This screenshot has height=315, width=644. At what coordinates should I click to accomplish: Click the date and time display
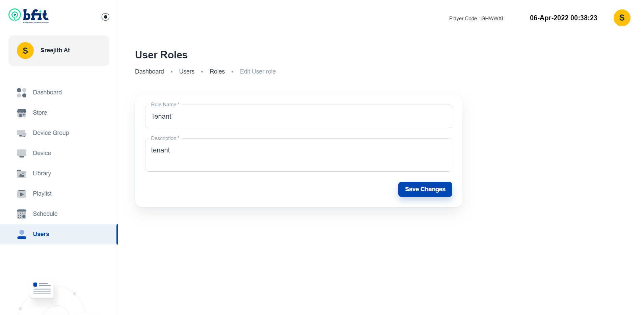coord(563,18)
